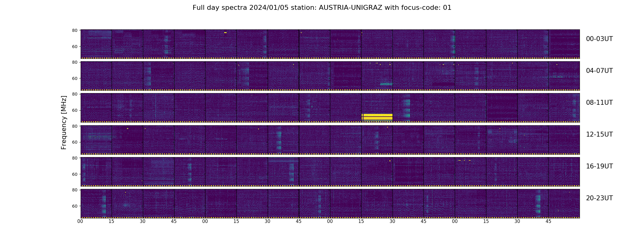
Task: Click the 80 tick of the 16-19UT row
Action: [x=75, y=158]
